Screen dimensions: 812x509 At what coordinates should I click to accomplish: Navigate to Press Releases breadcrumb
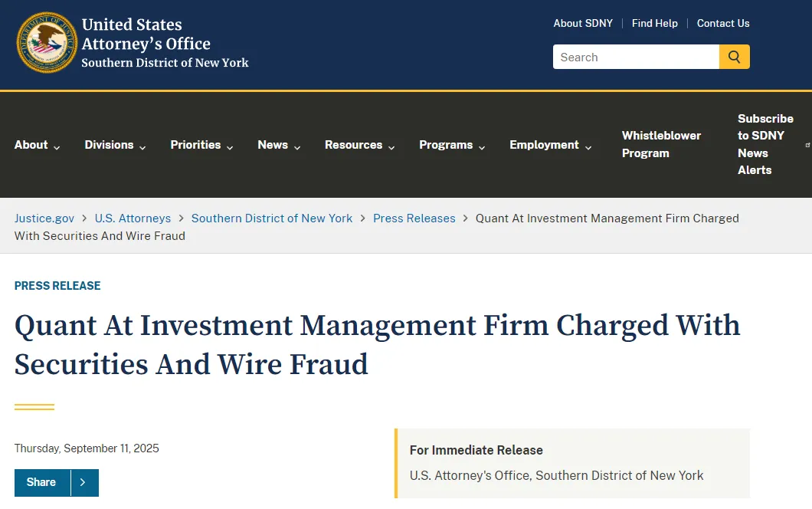click(414, 218)
